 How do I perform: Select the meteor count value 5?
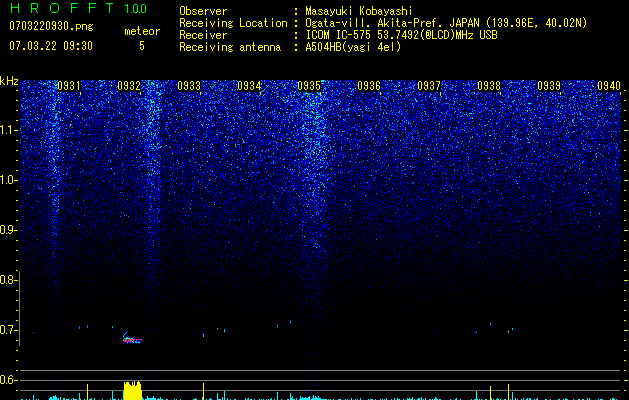142,46
